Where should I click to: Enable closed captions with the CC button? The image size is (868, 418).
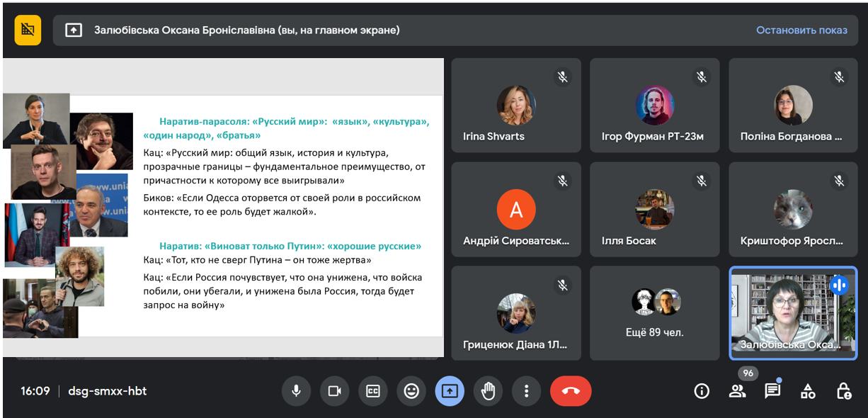pos(373,391)
